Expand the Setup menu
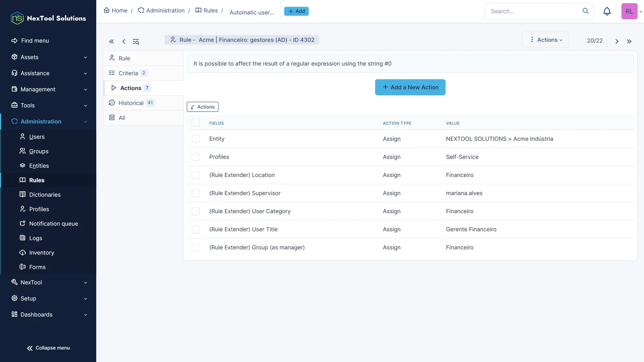 pyautogui.click(x=48, y=298)
